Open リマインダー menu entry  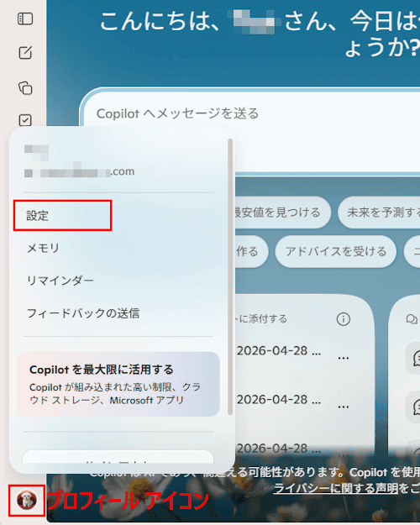pos(60,281)
